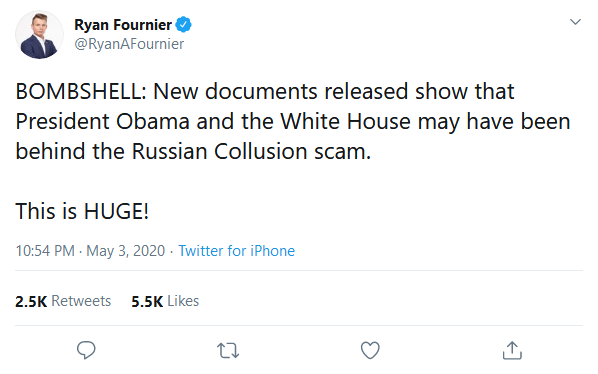Click the reply speech bubble icon
Viewport: 598px width, 374px height.
tap(86, 350)
